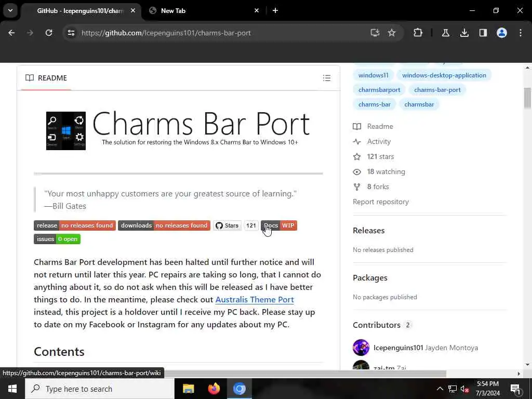This screenshot has height=399, width=532.
Task: Click the horizontal page scrollbar thumb
Action: pos(305,374)
